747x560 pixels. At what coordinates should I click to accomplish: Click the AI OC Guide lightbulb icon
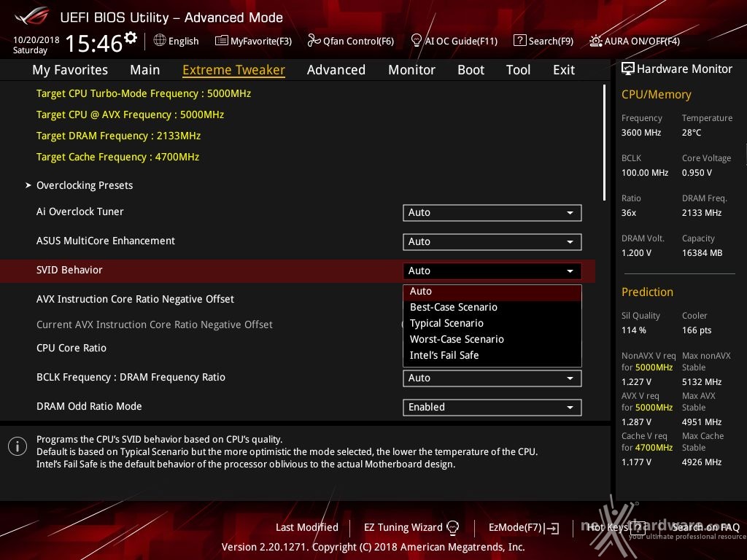(x=417, y=41)
